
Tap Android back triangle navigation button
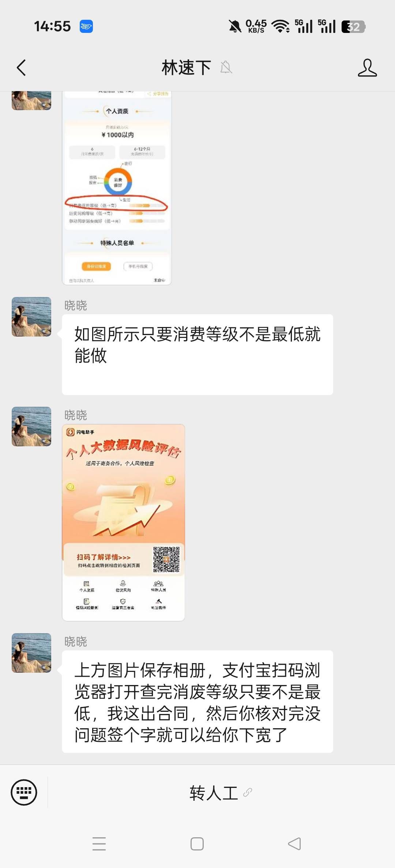click(x=294, y=844)
